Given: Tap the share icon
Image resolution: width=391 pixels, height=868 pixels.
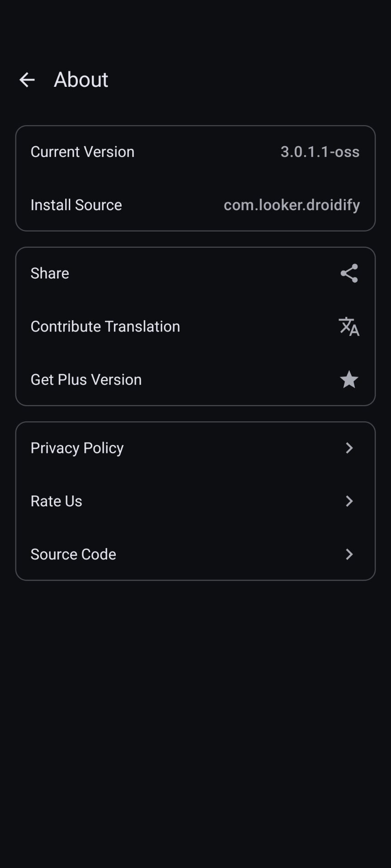Looking at the screenshot, I should pyautogui.click(x=349, y=274).
